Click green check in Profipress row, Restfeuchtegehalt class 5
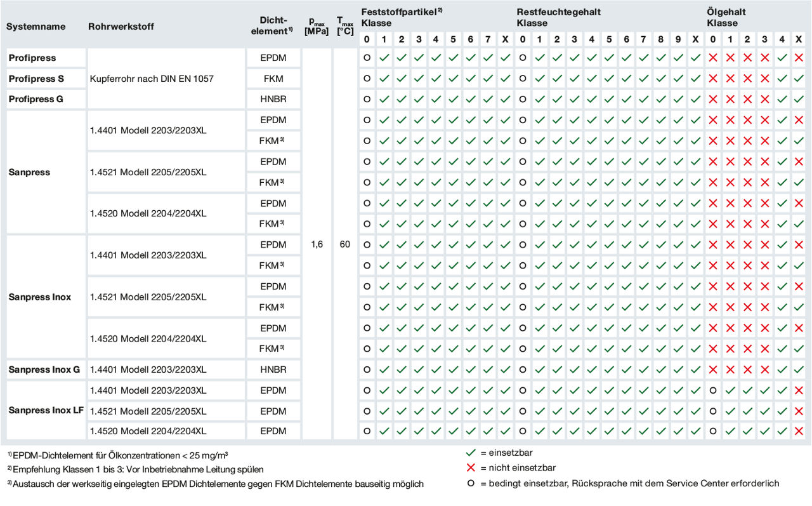812x506 pixels. [x=609, y=58]
